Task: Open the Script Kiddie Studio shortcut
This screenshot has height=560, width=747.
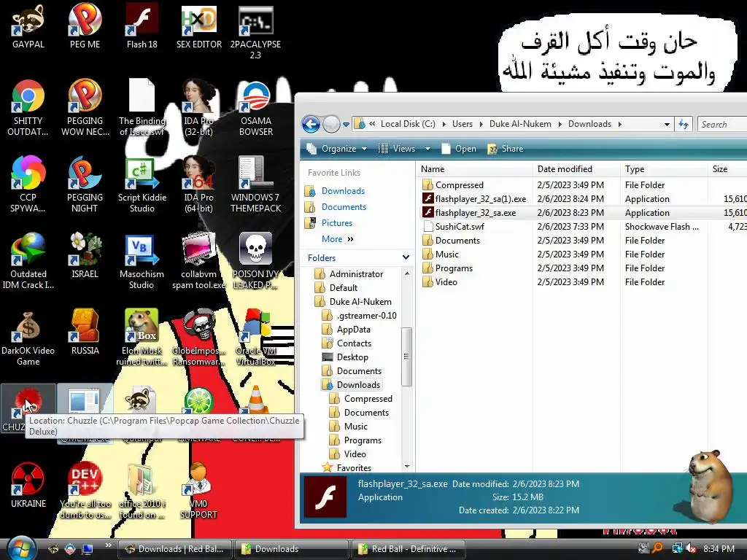Action: (142, 184)
